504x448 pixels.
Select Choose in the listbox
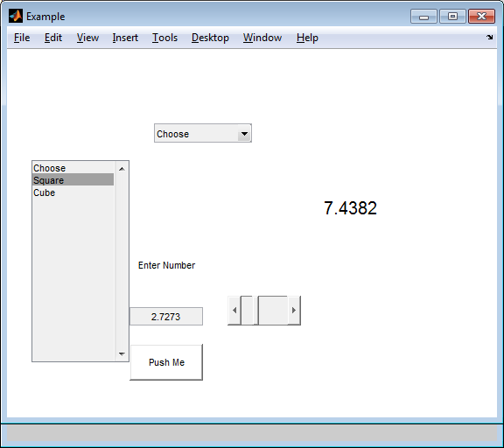coord(73,168)
